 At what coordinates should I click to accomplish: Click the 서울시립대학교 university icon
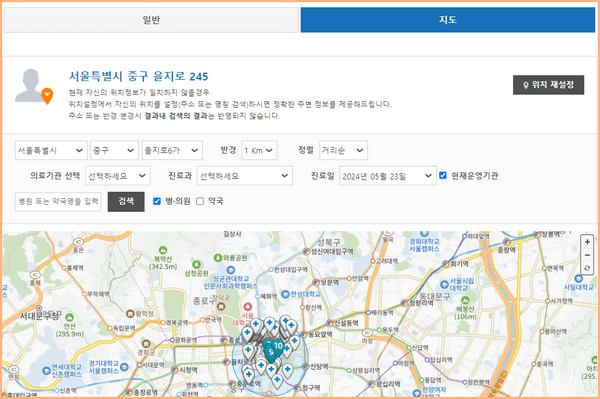coord(444,284)
